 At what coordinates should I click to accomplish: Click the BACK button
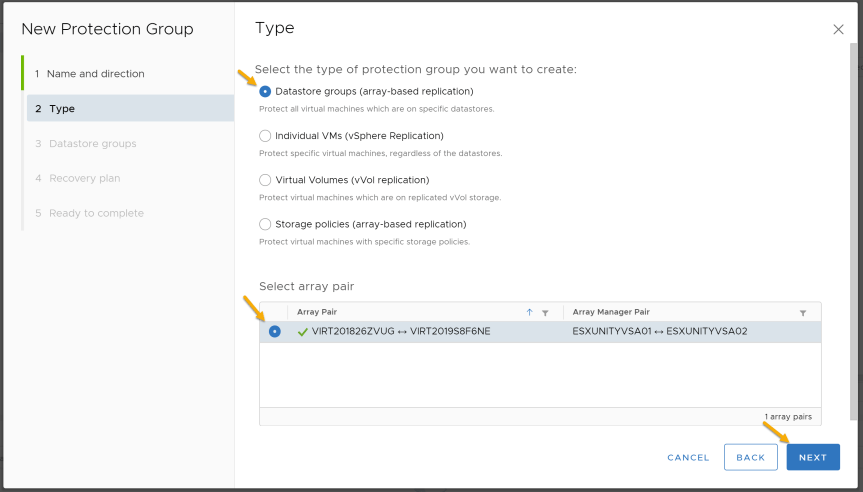751,457
